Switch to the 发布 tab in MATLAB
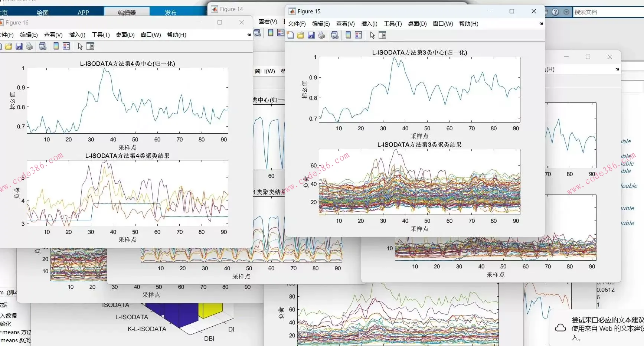The height and width of the screenshot is (346, 644). [x=171, y=12]
